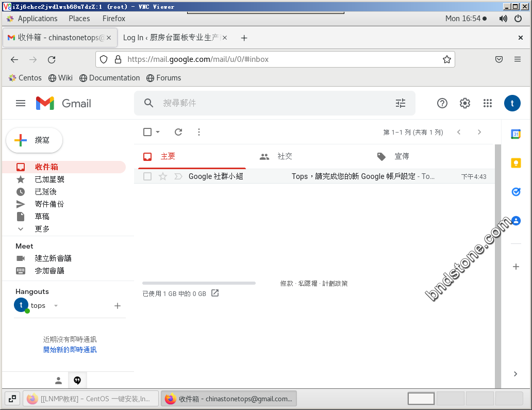Tick checkbox for Google 社群小組 email
The height and width of the screenshot is (410, 532).
pyautogui.click(x=147, y=176)
